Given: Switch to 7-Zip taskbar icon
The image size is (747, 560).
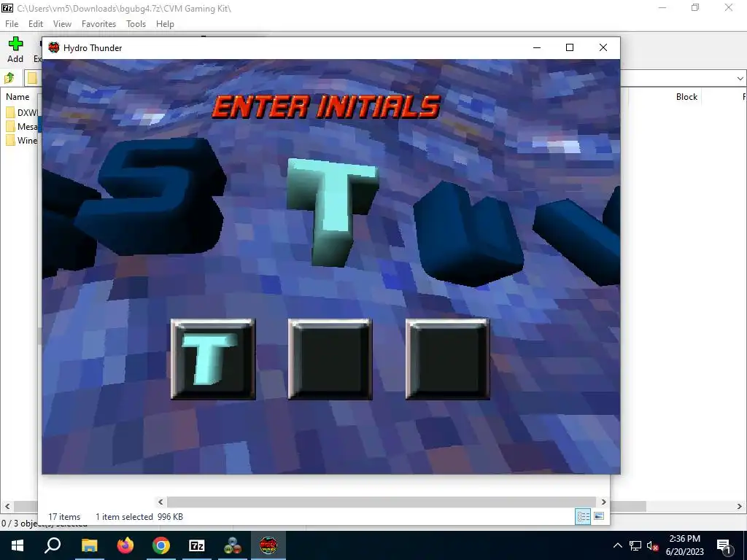Looking at the screenshot, I should pos(197,545).
